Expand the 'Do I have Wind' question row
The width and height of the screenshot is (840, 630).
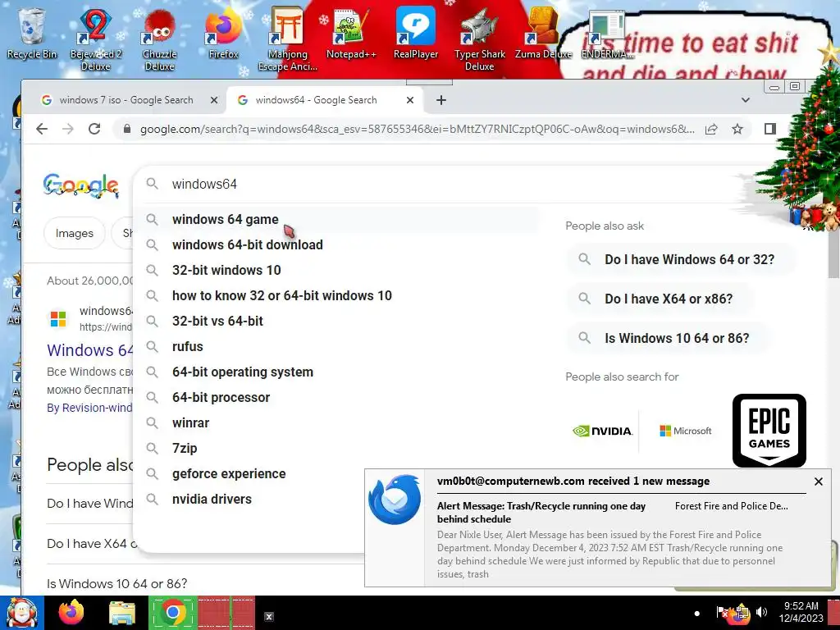tap(90, 504)
